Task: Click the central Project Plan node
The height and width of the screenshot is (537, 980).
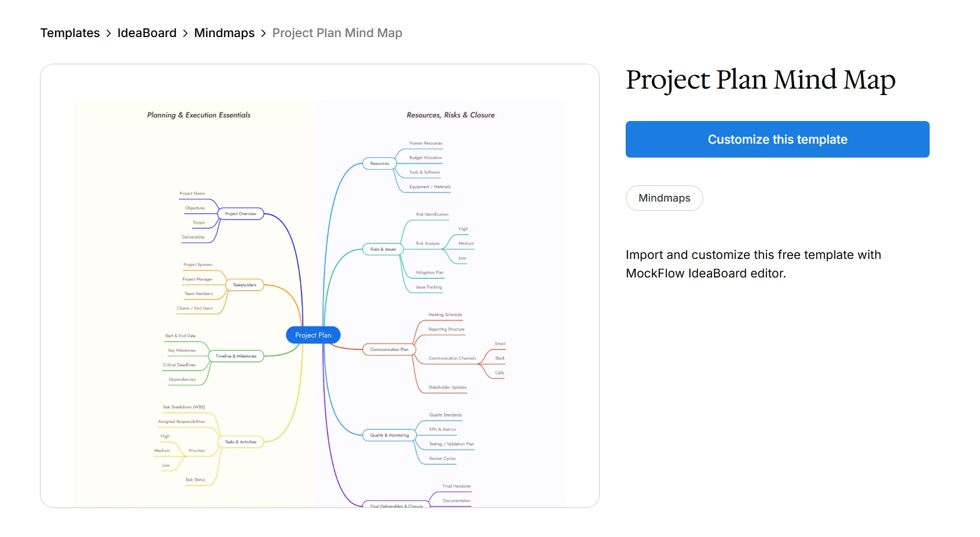Action: 313,335
